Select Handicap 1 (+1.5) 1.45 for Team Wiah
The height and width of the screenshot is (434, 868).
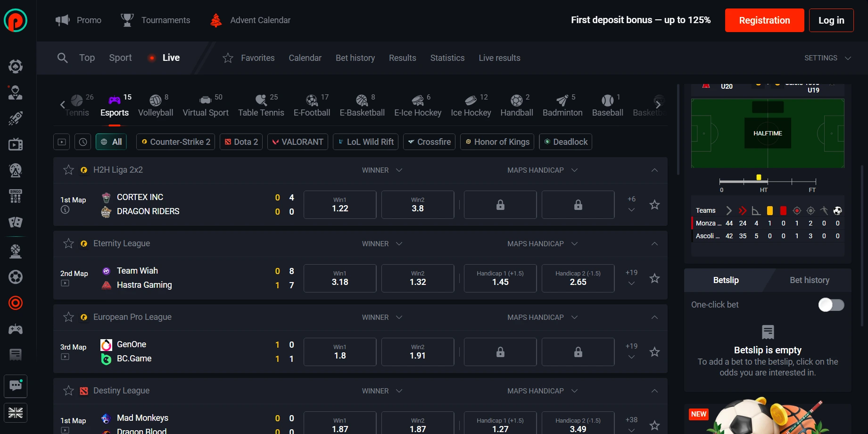(x=500, y=278)
